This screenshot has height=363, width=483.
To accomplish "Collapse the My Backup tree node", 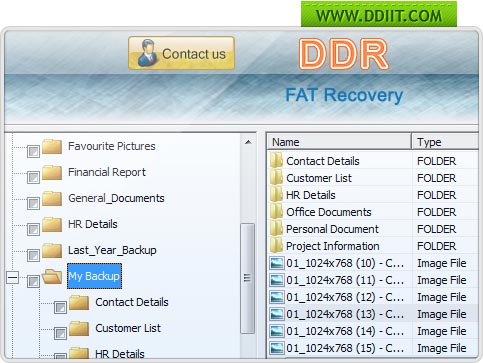I will pos(12,278).
